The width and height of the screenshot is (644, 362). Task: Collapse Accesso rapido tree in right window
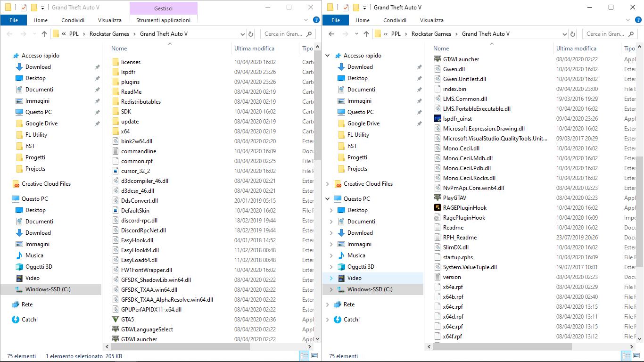pyautogui.click(x=328, y=56)
